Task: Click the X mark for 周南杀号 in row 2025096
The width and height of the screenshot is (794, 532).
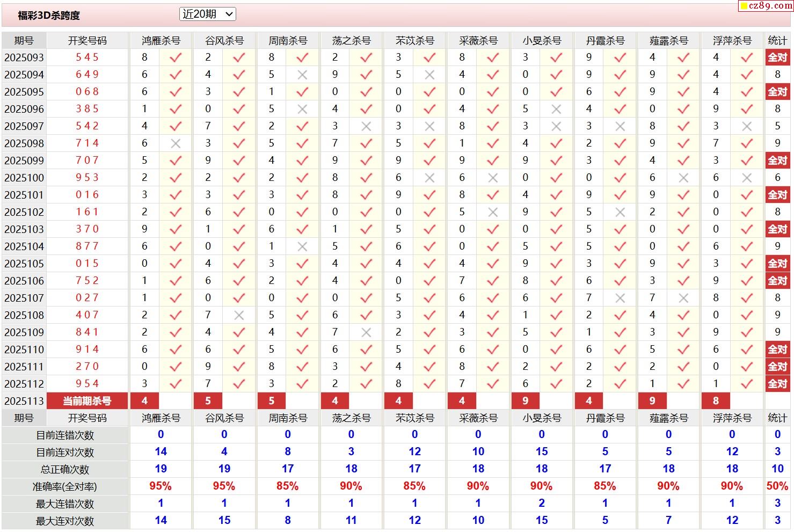Action: pos(302,109)
